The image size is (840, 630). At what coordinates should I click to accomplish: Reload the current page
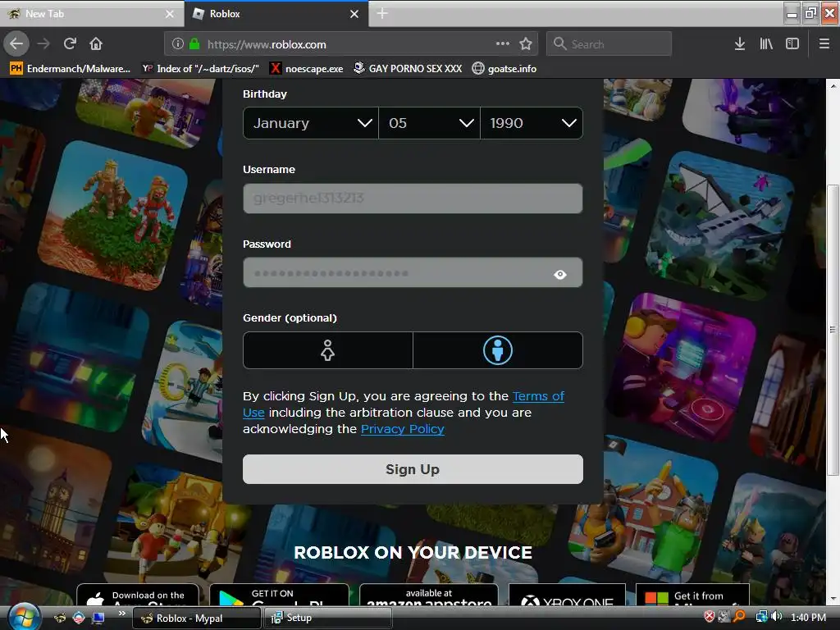coord(70,44)
